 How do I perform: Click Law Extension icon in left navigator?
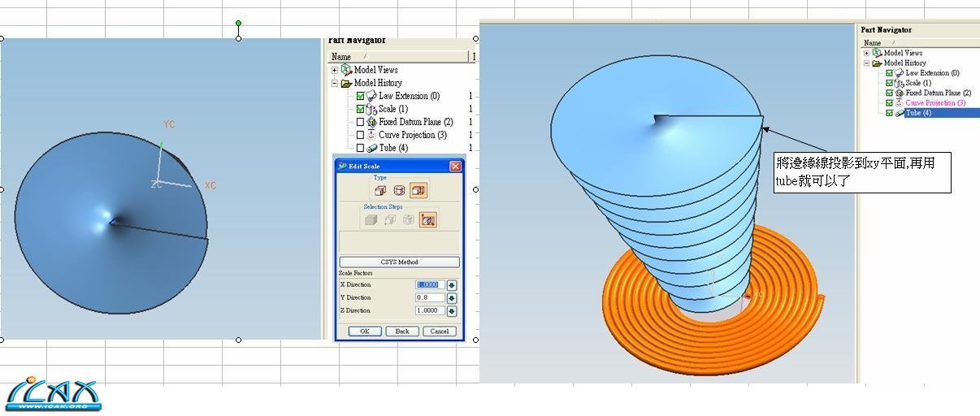[x=371, y=96]
